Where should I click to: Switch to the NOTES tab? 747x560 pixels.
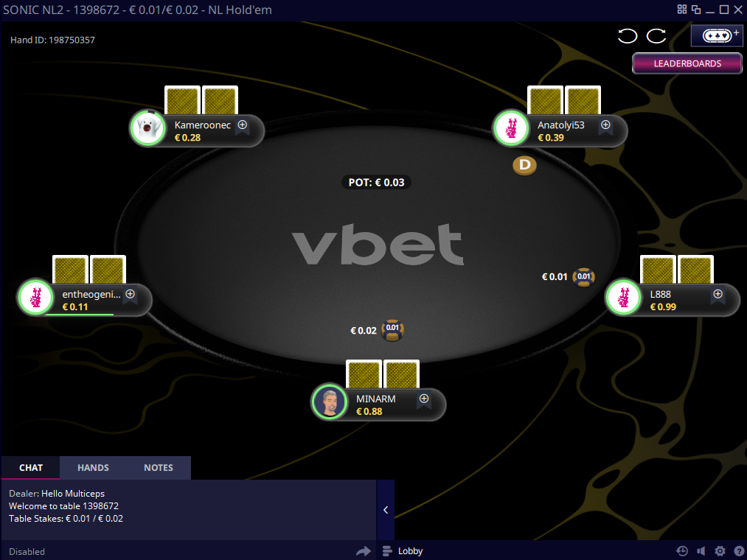pyautogui.click(x=159, y=468)
